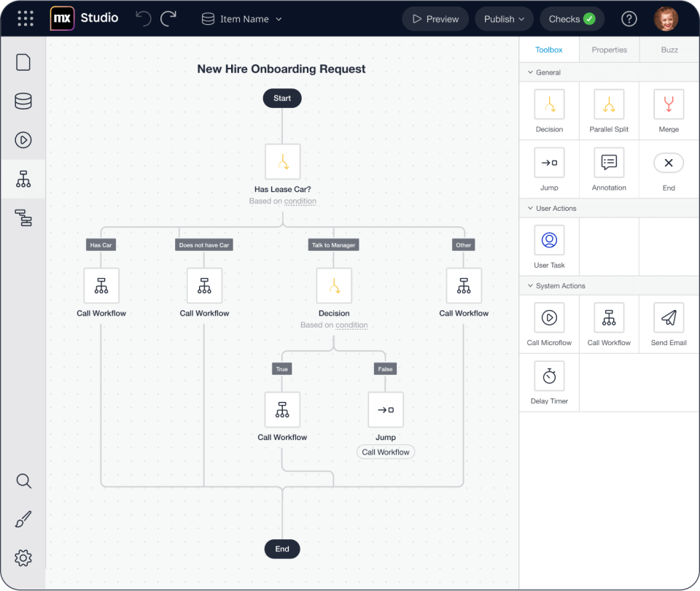Screen dimensions: 700x591
Task: Switch to the Properties tab
Action: coord(609,50)
